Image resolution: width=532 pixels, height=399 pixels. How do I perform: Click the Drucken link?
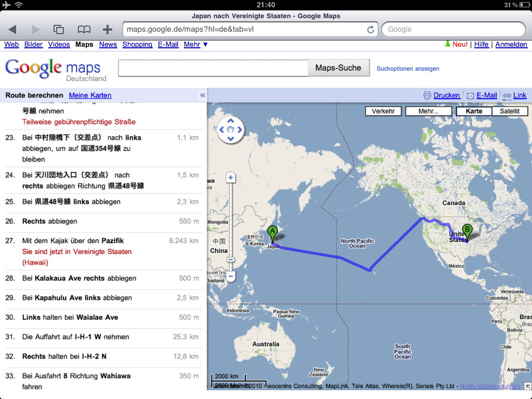point(446,96)
